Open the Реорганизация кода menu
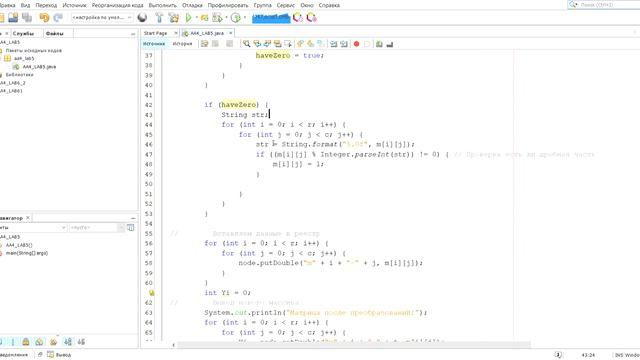 pos(118,5)
